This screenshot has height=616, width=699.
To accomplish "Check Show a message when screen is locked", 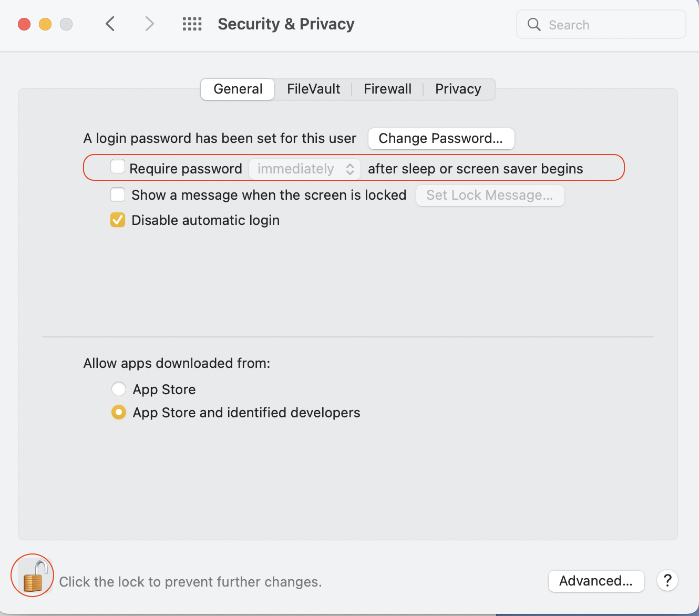I will (118, 195).
